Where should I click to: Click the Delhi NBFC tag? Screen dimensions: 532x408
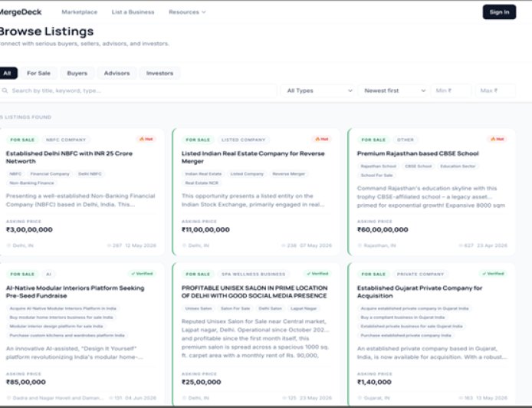click(x=90, y=174)
